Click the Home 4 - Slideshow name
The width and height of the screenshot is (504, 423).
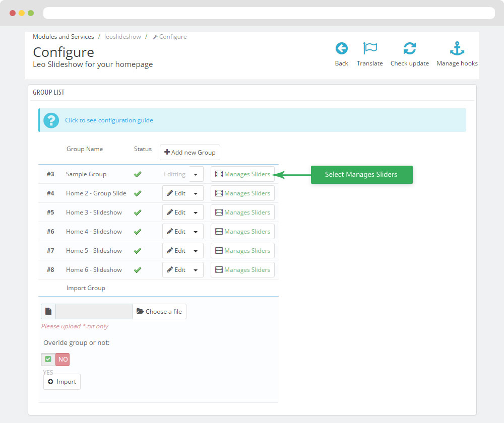pyautogui.click(x=94, y=232)
